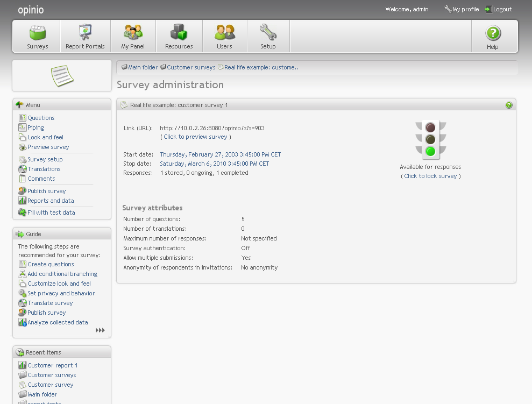This screenshot has height=404, width=532.
Task: Open Customer surveys breadcrumb folder
Action: coord(191,67)
